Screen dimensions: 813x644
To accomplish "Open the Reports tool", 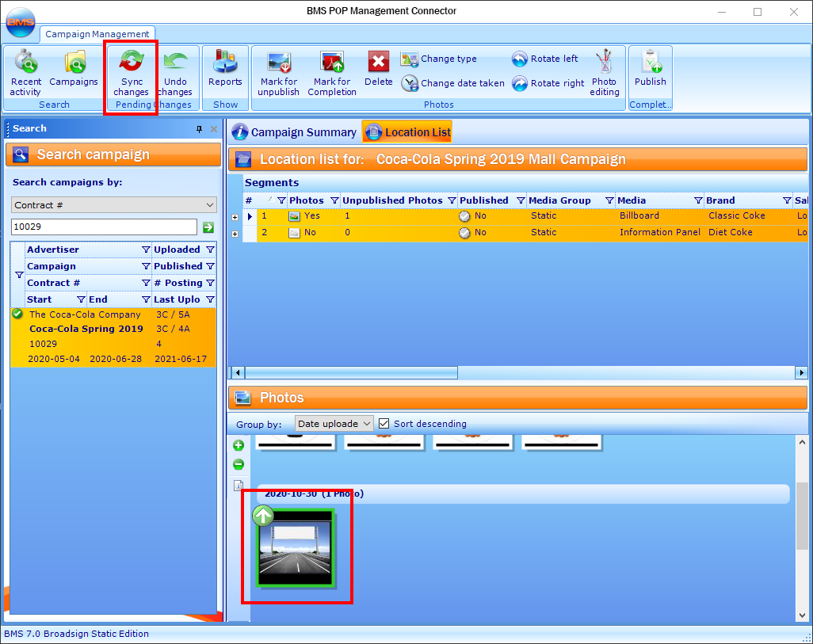I will tap(225, 69).
